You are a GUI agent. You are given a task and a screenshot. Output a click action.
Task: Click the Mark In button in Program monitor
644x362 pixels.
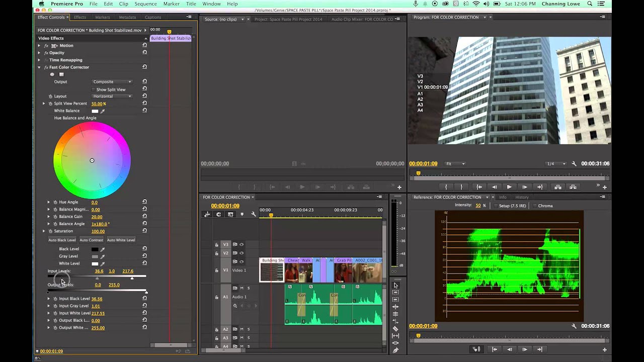pos(446,187)
